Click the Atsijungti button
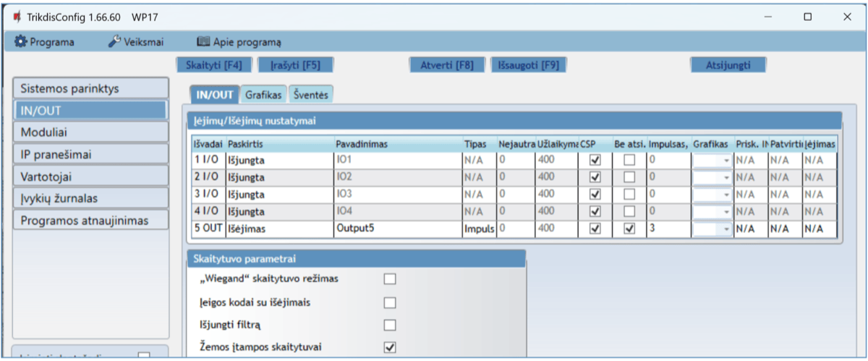Image resolution: width=868 pixels, height=361 pixels. (728, 65)
